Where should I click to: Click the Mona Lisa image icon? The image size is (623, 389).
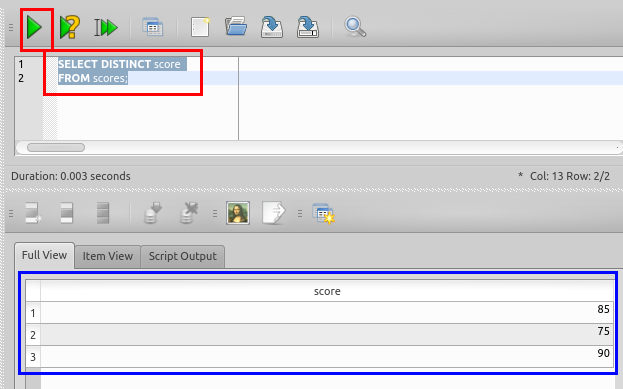pyautogui.click(x=238, y=213)
